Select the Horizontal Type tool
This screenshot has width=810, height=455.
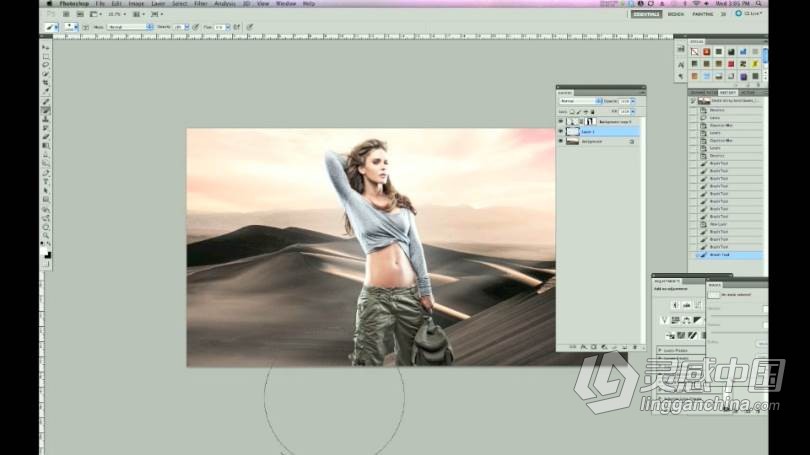click(x=46, y=182)
